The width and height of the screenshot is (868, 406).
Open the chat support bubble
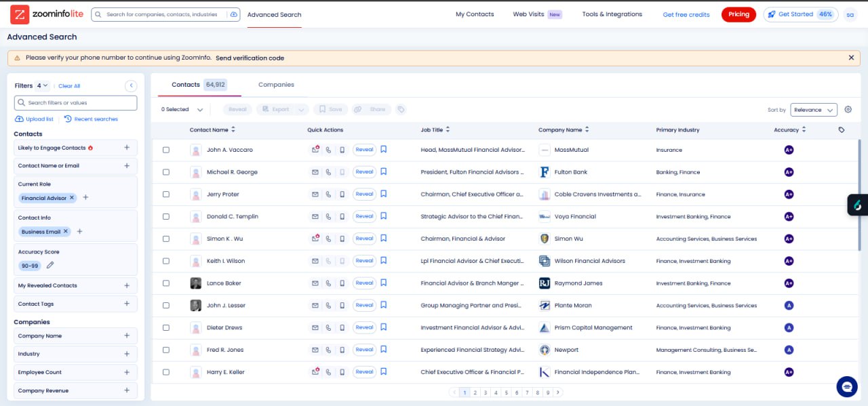(x=847, y=386)
